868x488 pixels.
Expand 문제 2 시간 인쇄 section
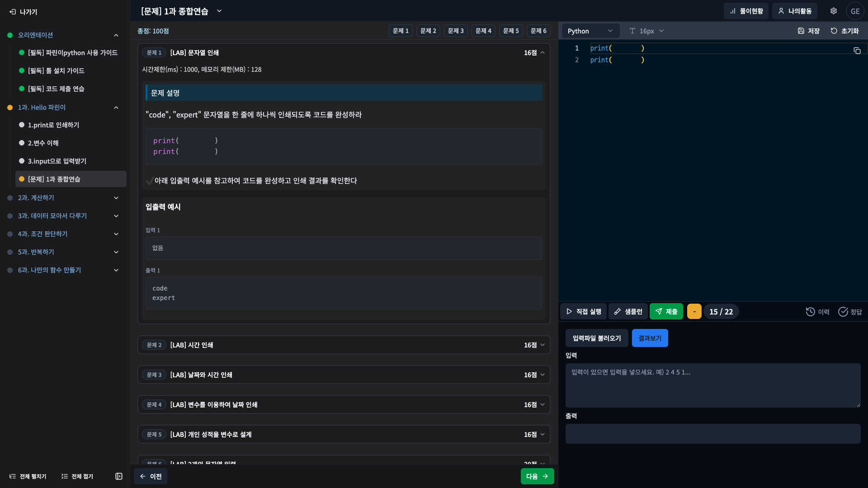[x=344, y=345]
